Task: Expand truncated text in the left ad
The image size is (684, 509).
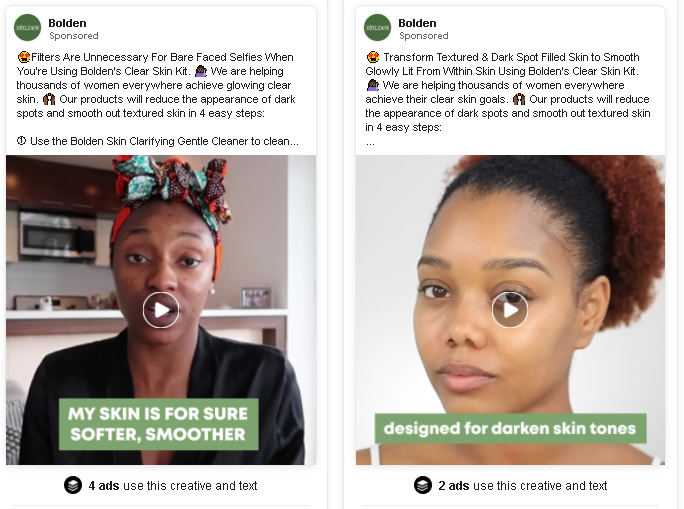Action: click(294, 142)
